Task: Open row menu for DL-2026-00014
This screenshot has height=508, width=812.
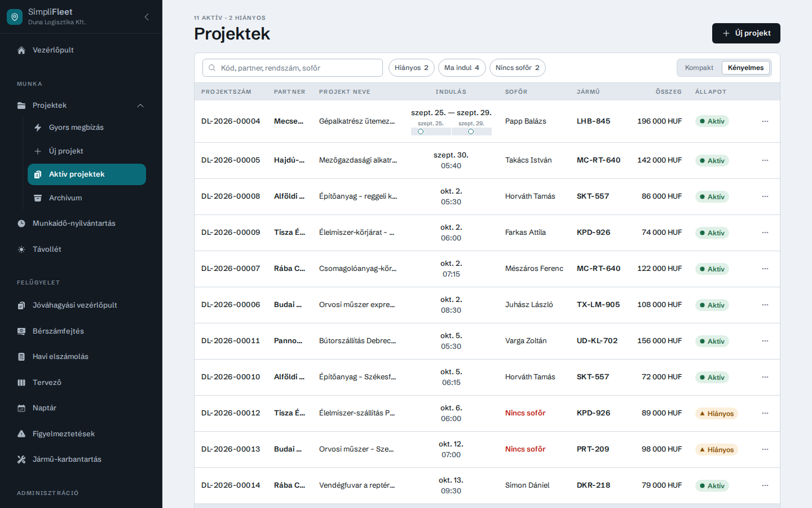Action: [765, 485]
